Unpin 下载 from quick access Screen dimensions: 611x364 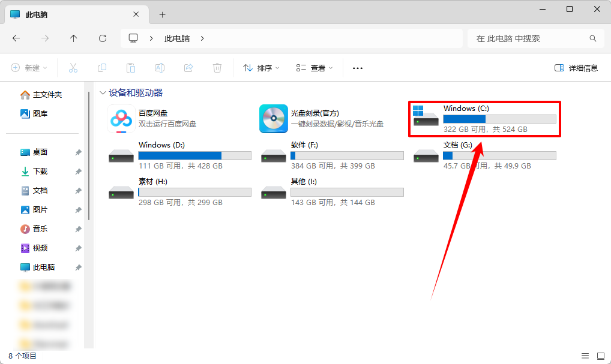tap(78, 172)
